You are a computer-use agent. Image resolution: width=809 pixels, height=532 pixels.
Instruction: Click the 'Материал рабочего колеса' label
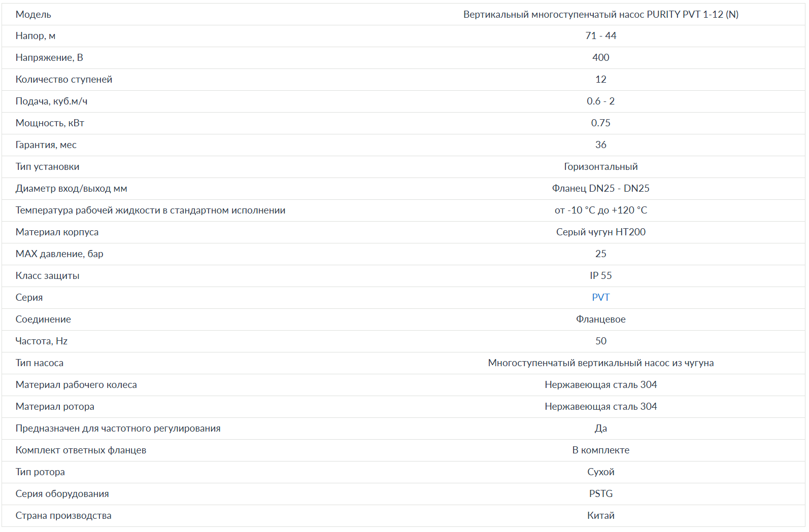click(x=76, y=385)
